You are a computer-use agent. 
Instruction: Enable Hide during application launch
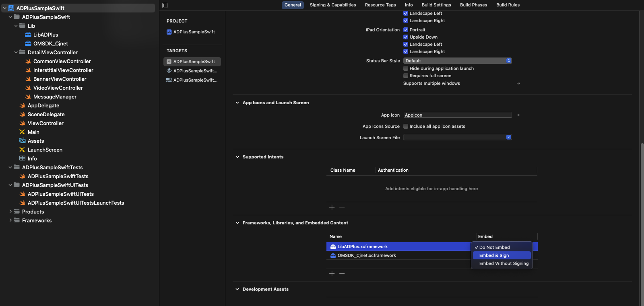pos(406,68)
